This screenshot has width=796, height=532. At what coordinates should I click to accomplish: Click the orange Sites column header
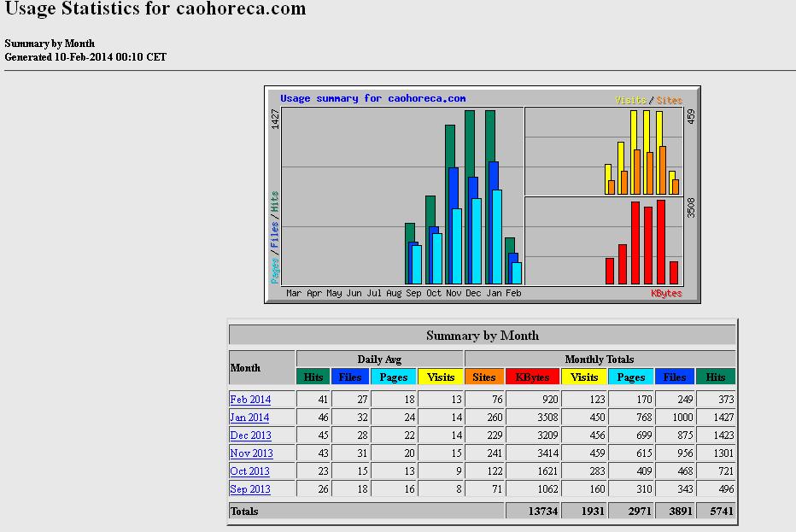(x=484, y=377)
